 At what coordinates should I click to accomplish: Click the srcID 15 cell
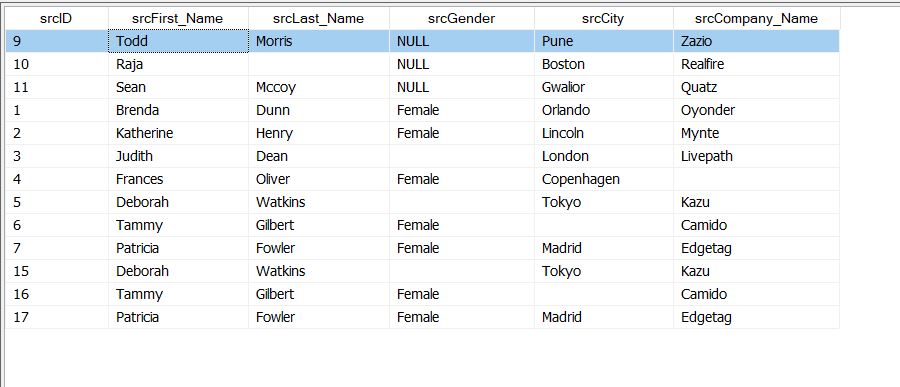tap(56, 271)
